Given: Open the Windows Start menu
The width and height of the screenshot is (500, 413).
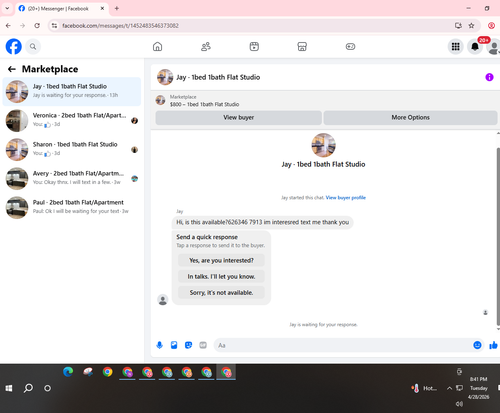Looking at the screenshot, I should pyautogui.click(x=9, y=388).
